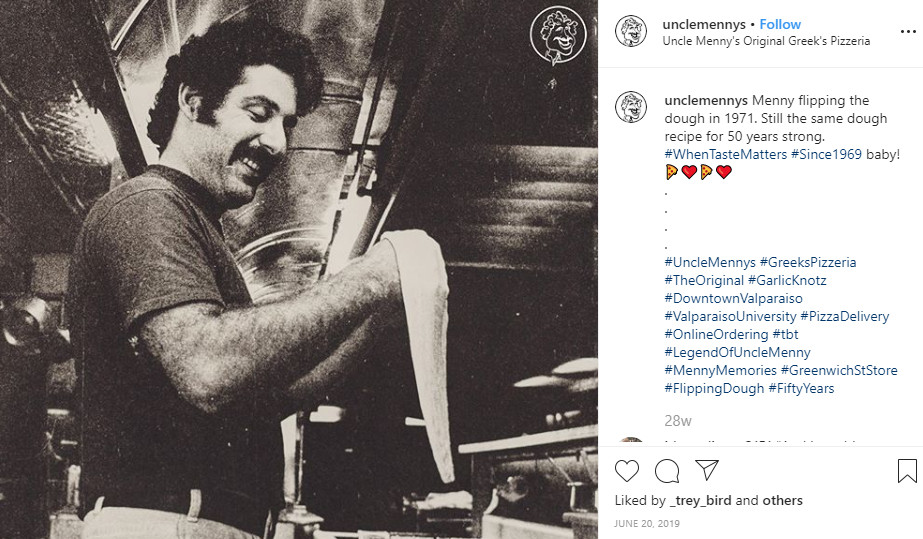This screenshot has height=539, width=923.
Task: Show the list of others who liked
Action: [782, 500]
